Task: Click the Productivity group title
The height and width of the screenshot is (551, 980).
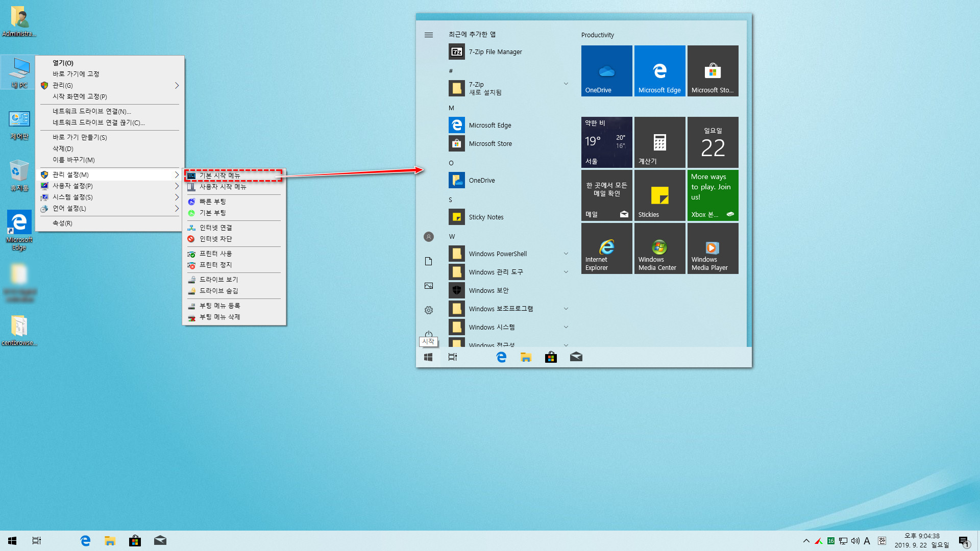Action: (597, 35)
